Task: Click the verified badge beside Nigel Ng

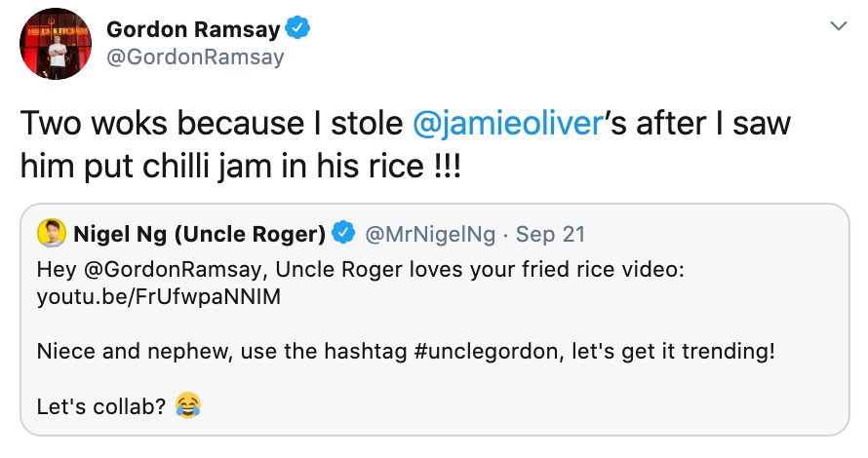Action: pos(343,234)
